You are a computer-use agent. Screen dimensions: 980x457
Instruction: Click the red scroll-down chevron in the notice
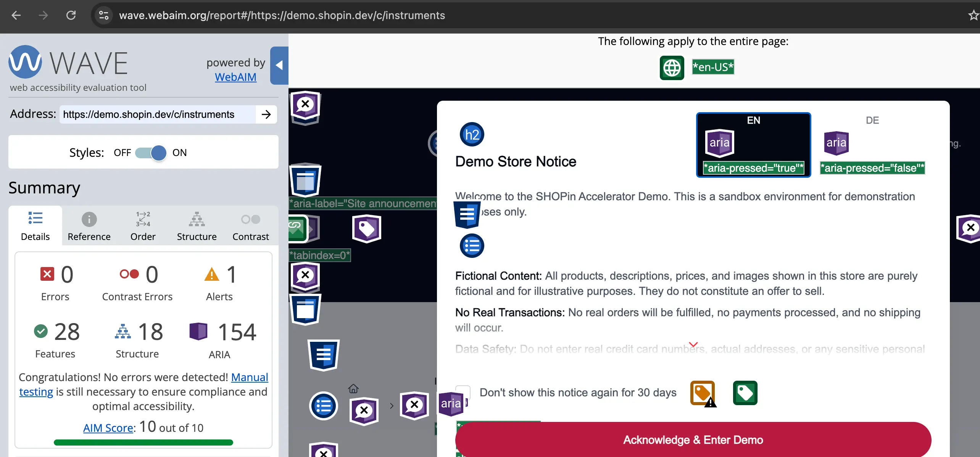[x=693, y=344]
